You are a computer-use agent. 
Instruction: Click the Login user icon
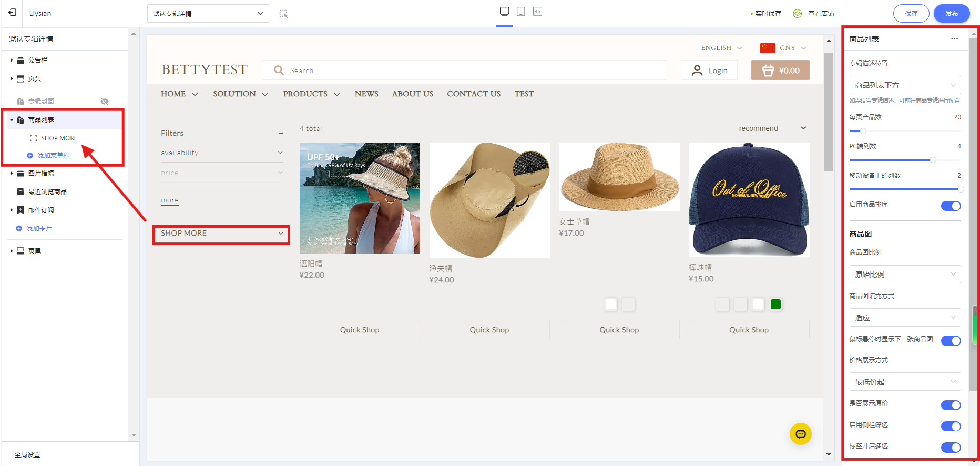697,70
